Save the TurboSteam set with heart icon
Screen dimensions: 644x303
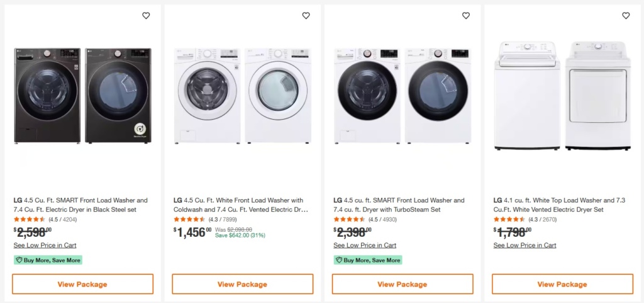click(466, 16)
